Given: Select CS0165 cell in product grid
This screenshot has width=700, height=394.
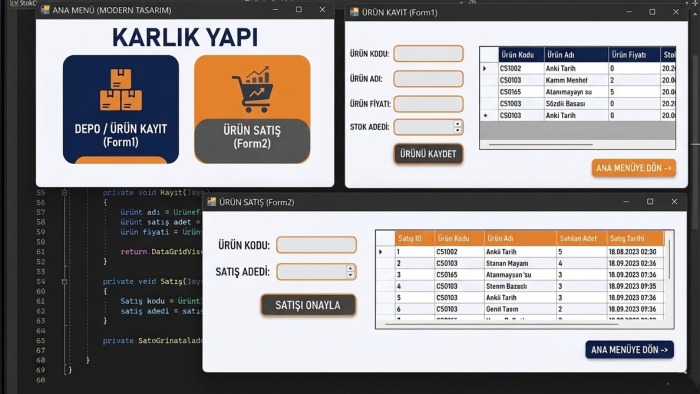Looking at the screenshot, I should [x=521, y=92].
